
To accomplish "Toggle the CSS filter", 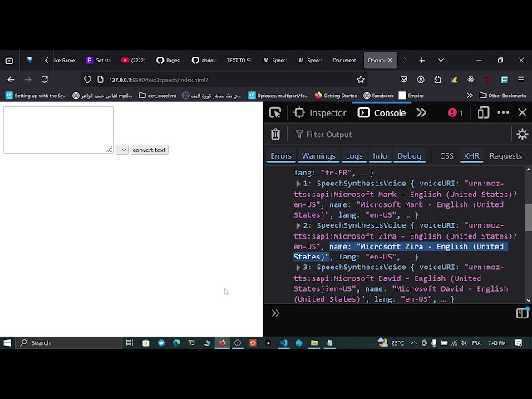I will point(446,156).
